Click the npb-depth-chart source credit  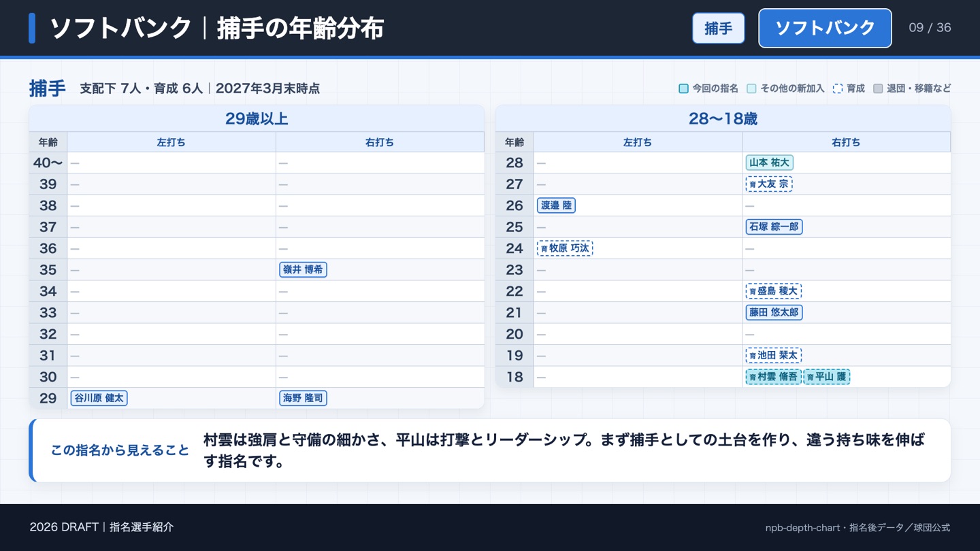click(x=857, y=528)
